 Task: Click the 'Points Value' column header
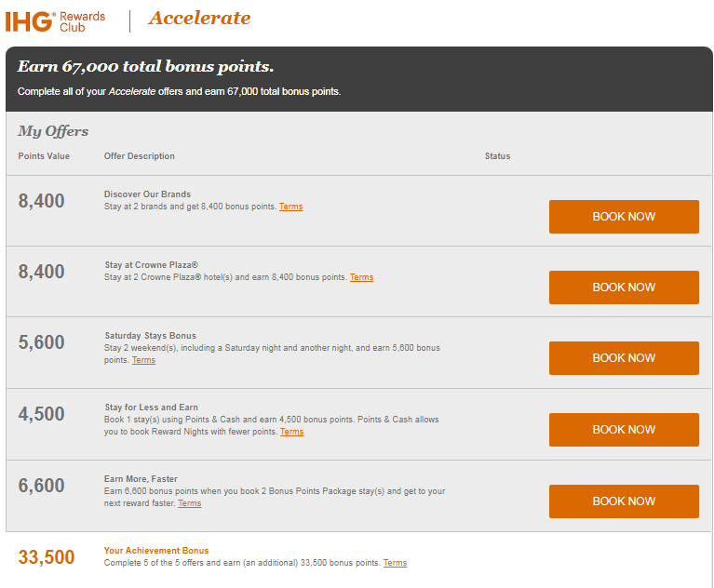pyautogui.click(x=44, y=156)
